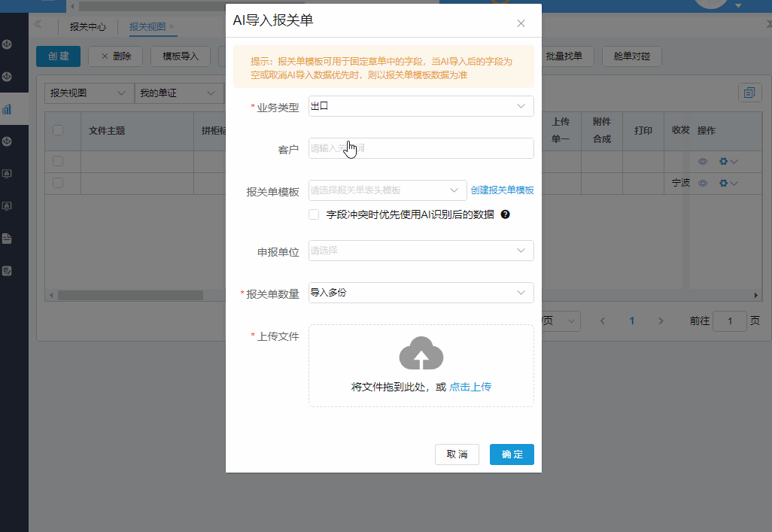Viewport: 772px width, 532px height.
Task: Click the 模板导入 button
Action: (x=181, y=56)
